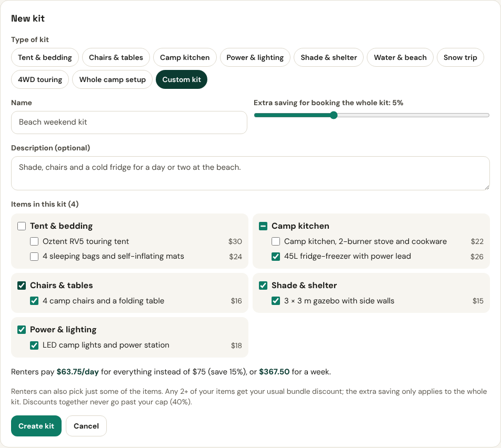
Task: Uncheck LED camp lights and power station
Action: (34, 345)
